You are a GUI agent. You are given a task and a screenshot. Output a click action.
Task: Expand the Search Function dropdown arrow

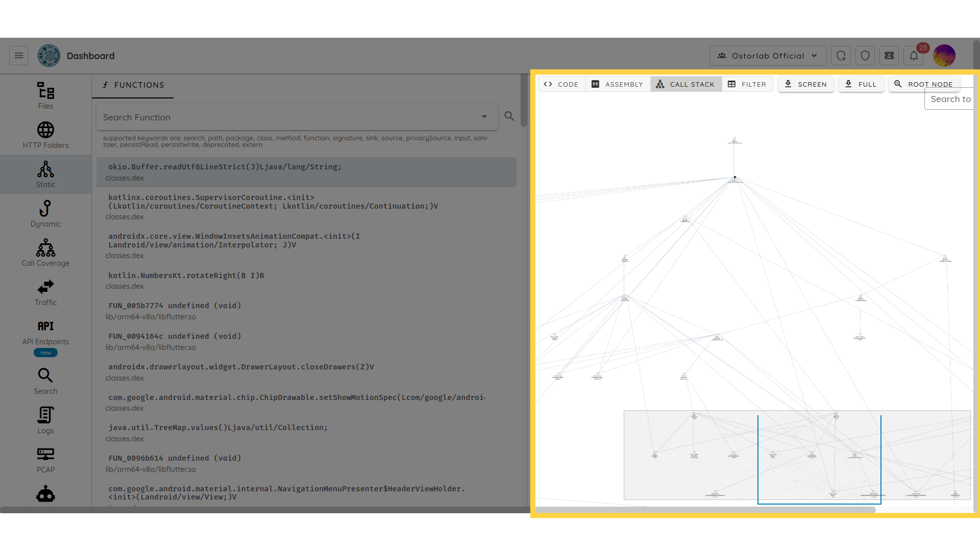click(484, 117)
